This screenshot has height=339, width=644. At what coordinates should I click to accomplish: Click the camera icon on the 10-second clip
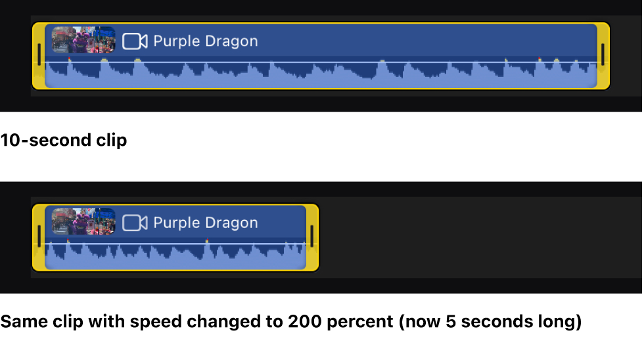135,41
